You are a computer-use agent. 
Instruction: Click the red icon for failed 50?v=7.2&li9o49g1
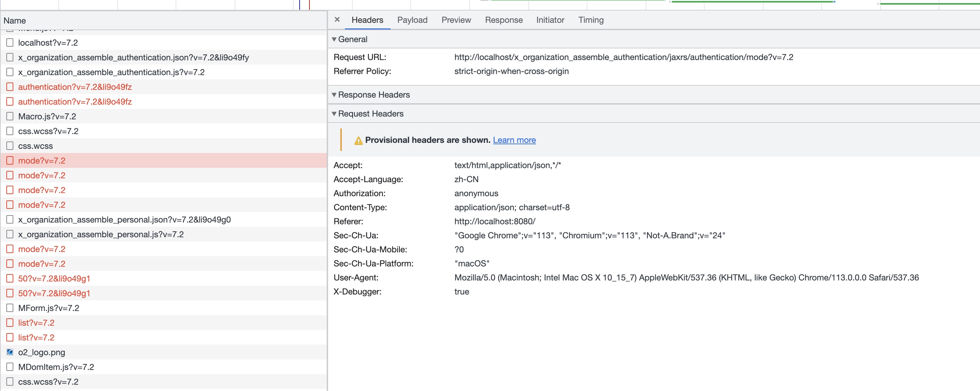pyautogui.click(x=10, y=279)
